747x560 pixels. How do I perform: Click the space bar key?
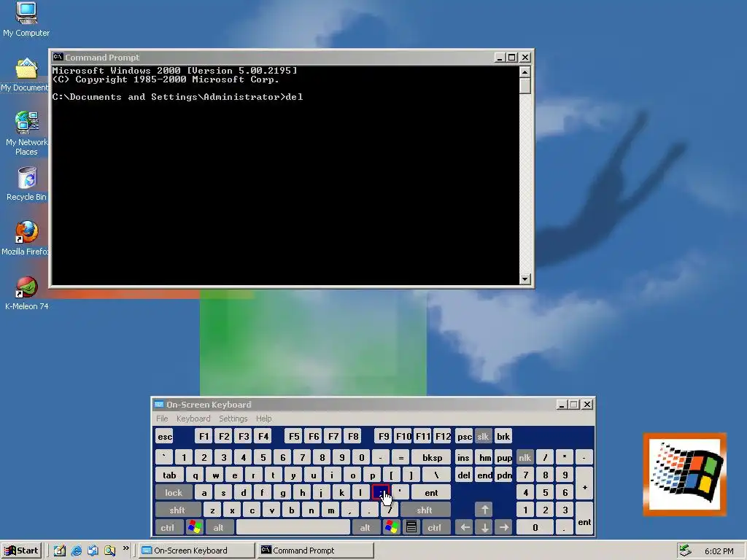tap(293, 528)
